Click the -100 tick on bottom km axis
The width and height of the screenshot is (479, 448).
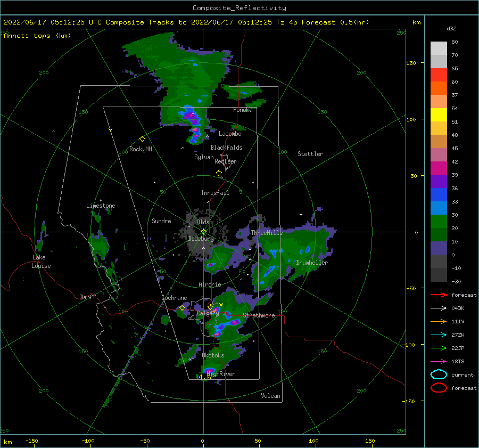(x=88, y=441)
